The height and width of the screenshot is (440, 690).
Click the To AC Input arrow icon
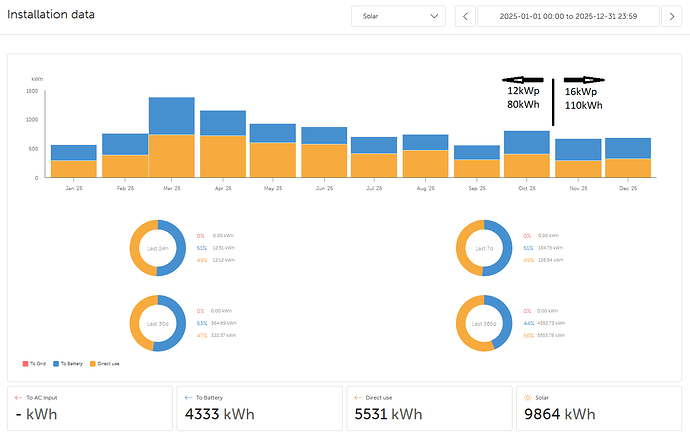tap(18, 397)
